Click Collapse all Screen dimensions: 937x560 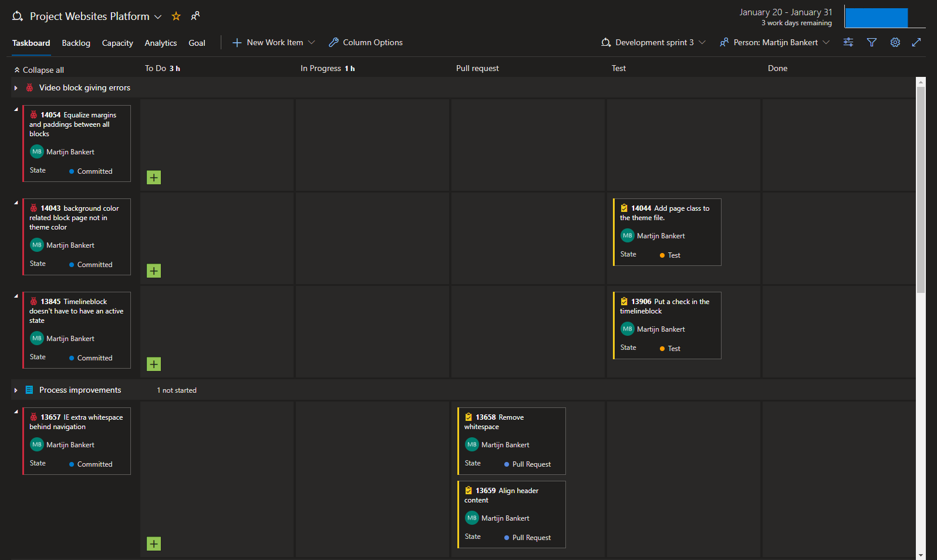click(39, 70)
